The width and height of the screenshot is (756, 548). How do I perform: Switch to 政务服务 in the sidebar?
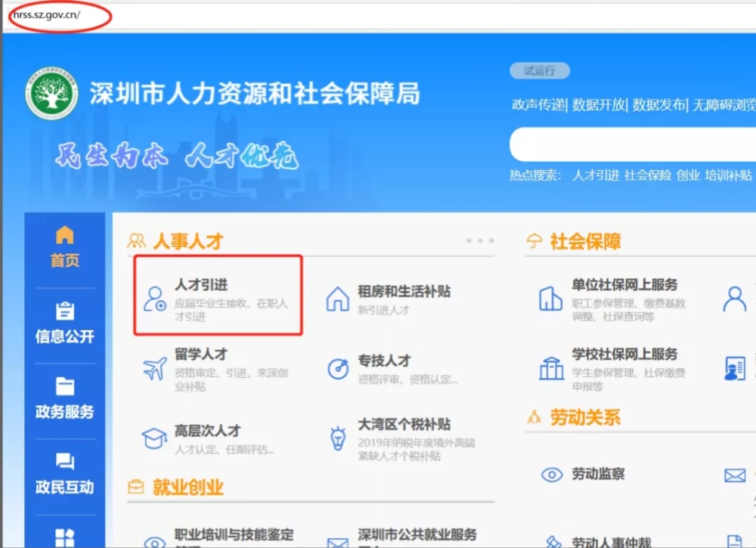click(64, 398)
